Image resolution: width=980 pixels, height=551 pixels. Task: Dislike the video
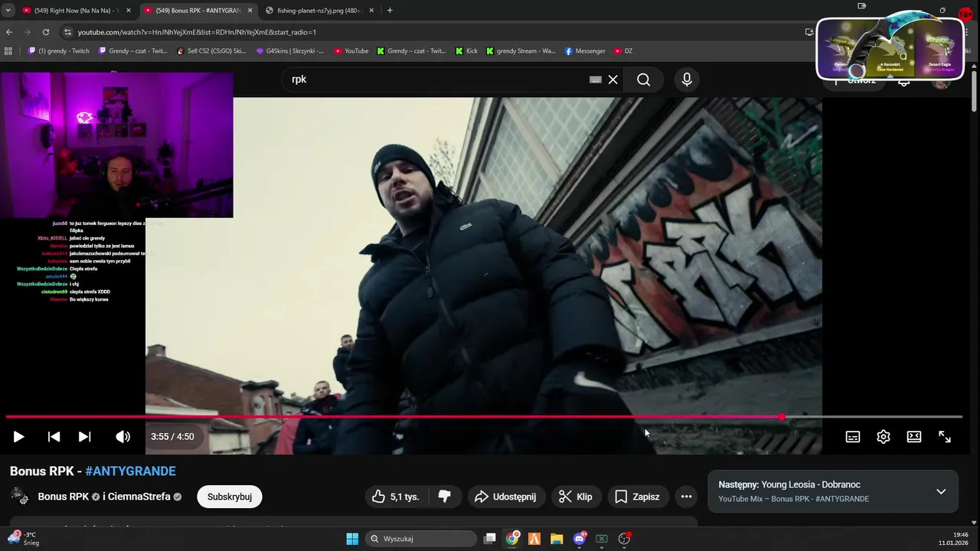tap(445, 497)
